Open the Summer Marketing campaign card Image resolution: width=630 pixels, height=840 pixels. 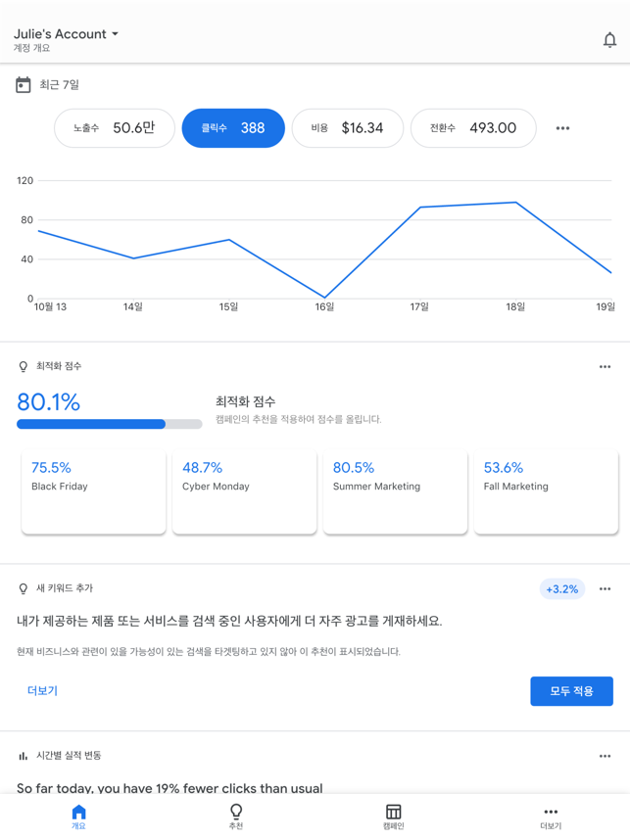point(395,491)
